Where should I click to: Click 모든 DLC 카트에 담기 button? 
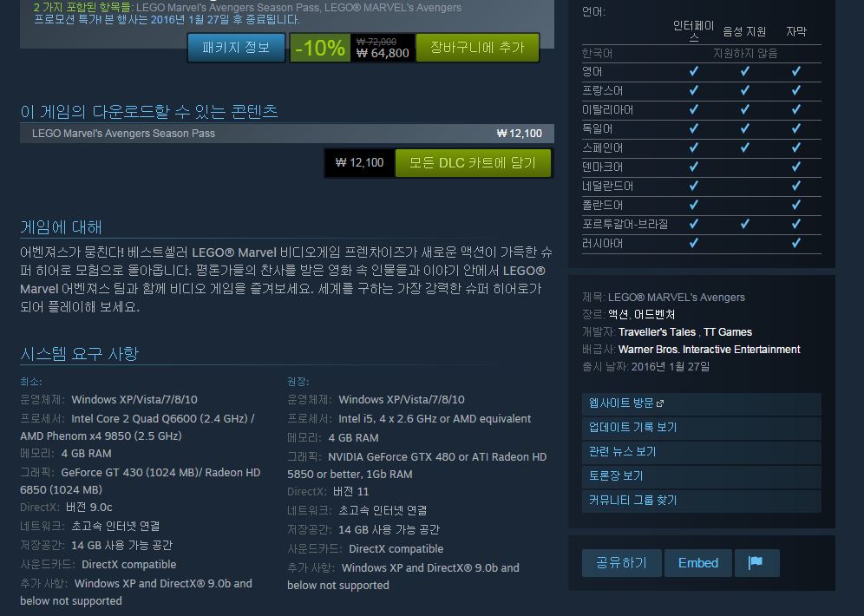click(x=473, y=162)
